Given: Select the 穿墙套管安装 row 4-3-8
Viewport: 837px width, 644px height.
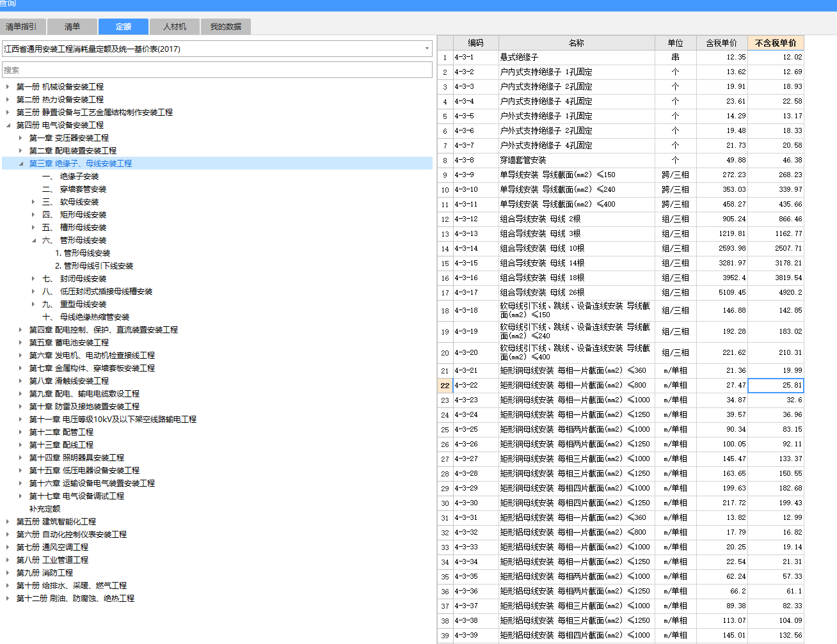Looking at the screenshot, I should pos(620,160).
